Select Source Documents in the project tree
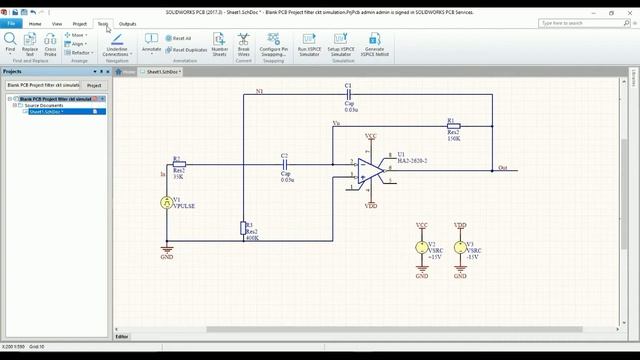The width and height of the screenshot is (640, 360). point(44,105)
